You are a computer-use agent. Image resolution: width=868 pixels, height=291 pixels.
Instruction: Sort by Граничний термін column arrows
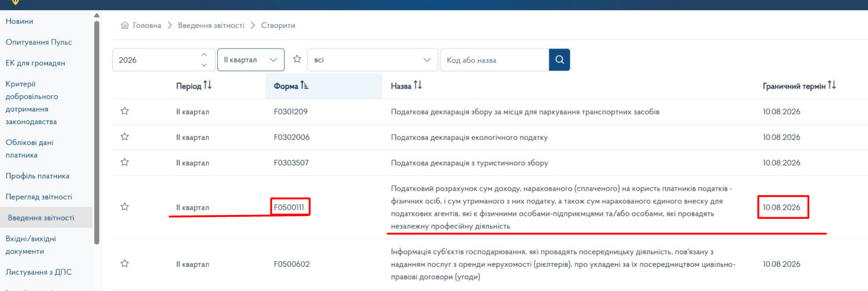832,85
